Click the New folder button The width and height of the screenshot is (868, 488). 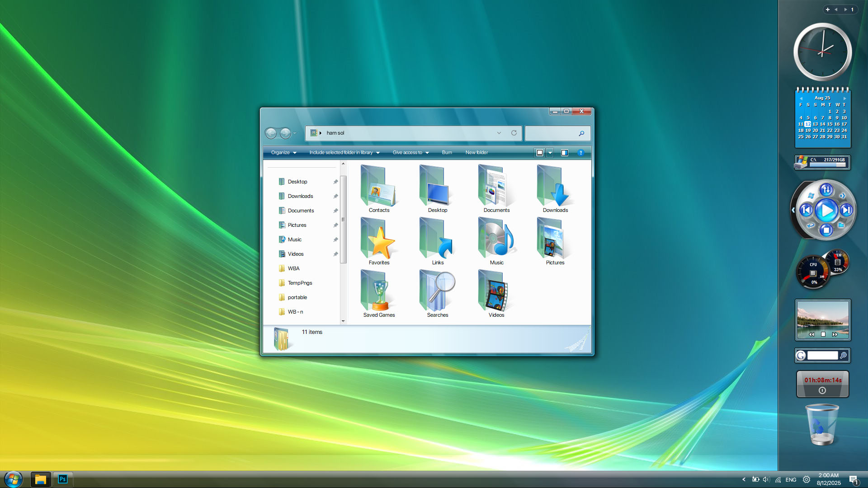476,153
